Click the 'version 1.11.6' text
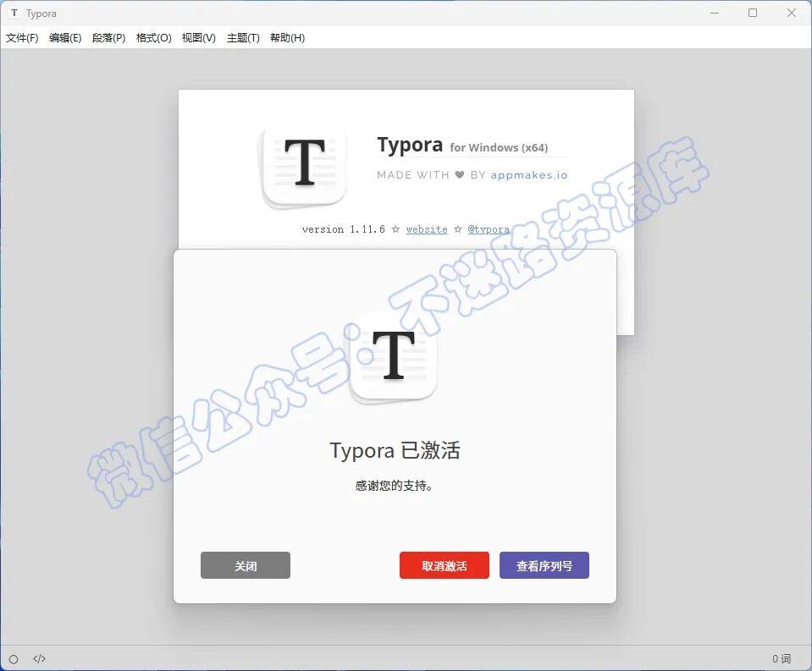 pos(343,229)
